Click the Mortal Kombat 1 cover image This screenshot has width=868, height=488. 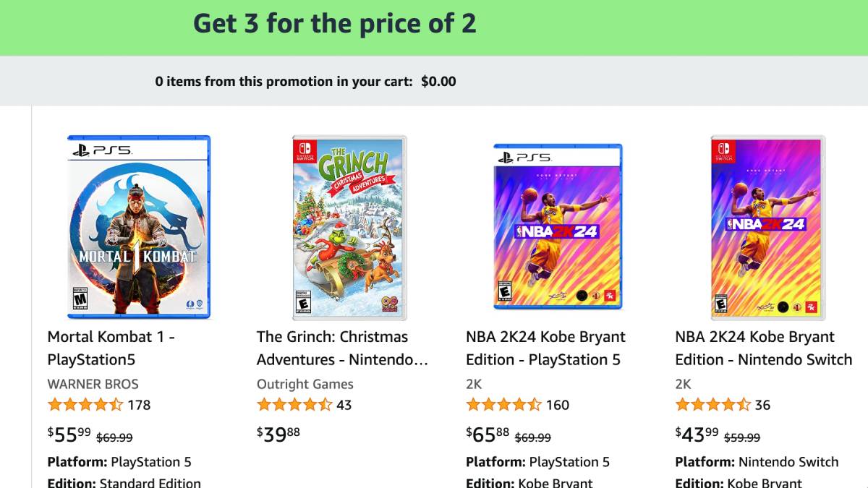pos(139,227)
